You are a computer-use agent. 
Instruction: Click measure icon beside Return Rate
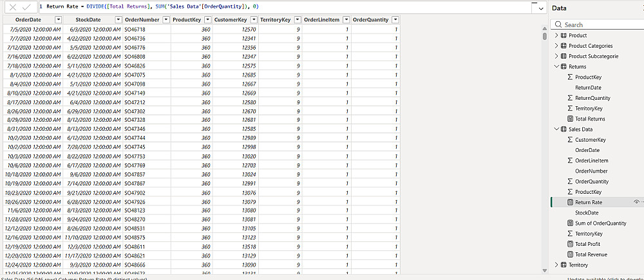point(570,202)
